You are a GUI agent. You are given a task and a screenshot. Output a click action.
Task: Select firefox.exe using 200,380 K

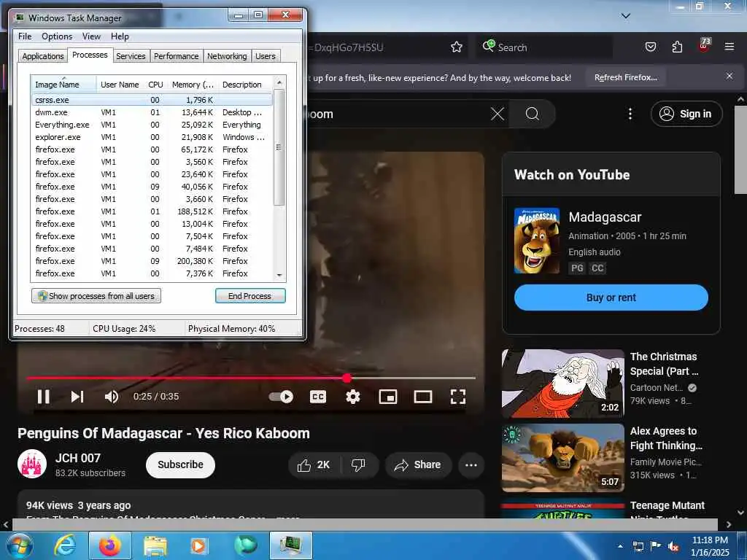click(x=152, y=261)
